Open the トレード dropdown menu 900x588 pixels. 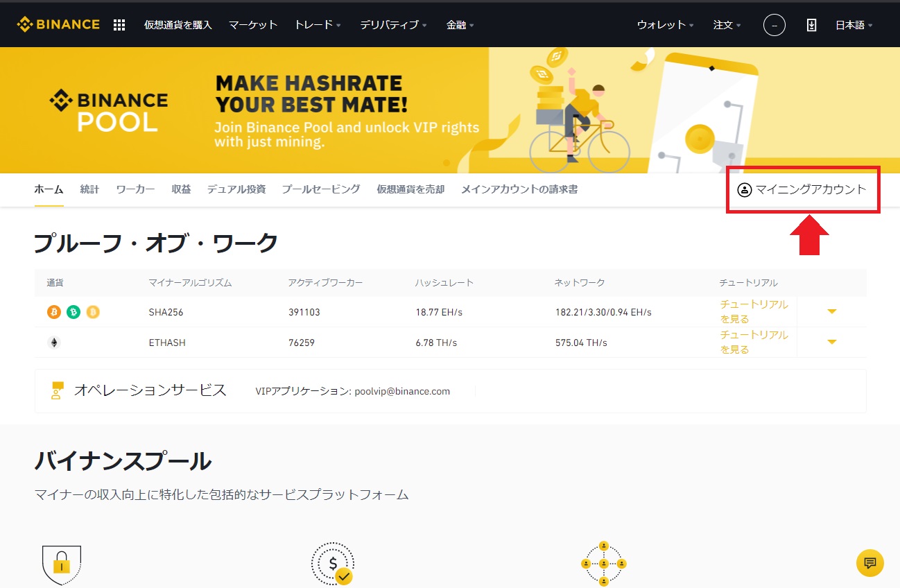pos(318,25)
